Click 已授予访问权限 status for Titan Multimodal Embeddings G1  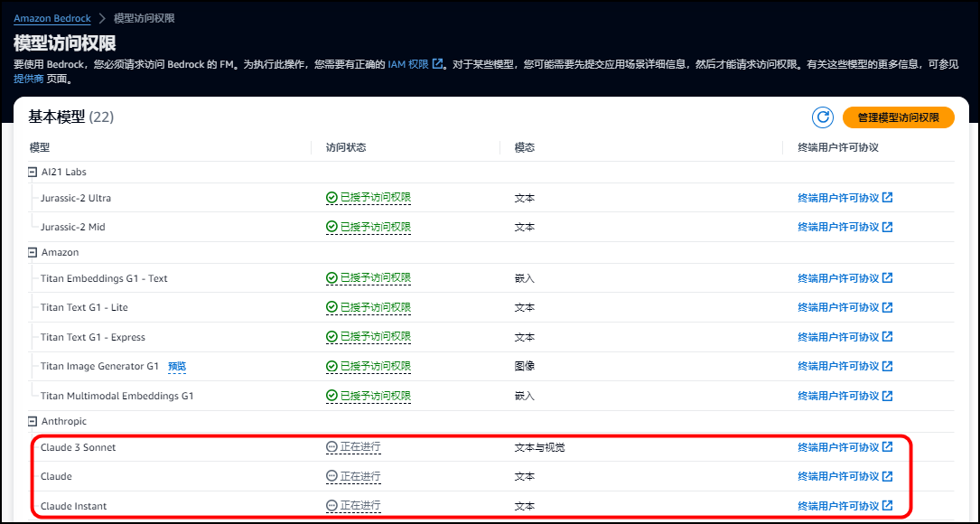[x=369, y=396]
